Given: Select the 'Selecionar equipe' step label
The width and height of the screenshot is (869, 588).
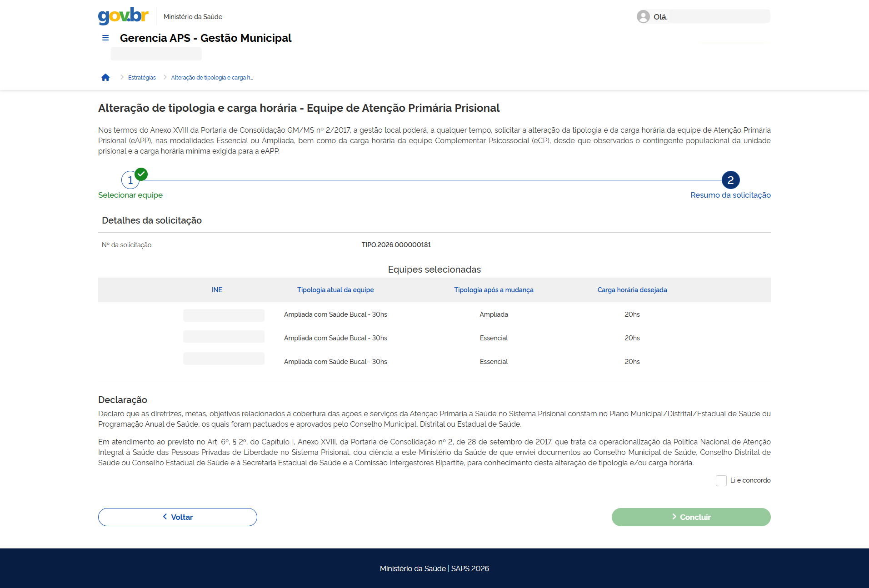Looking at the screenshot, I should coord(130,195).
